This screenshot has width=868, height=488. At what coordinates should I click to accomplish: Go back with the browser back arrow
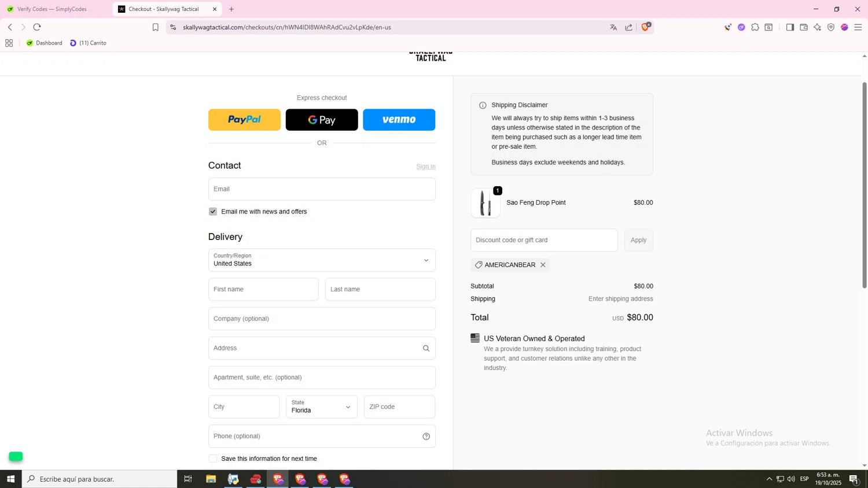(10, 27)
